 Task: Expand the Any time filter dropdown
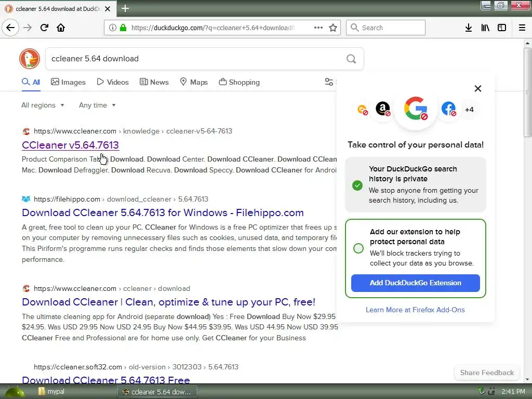click(x=97, y=105)
